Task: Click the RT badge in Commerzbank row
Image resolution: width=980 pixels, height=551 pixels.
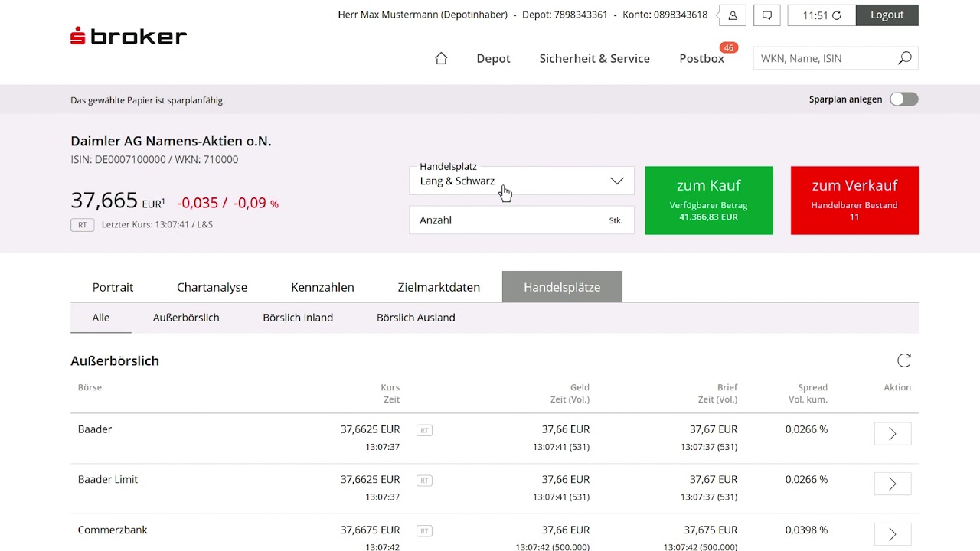Action: (424, 530)
